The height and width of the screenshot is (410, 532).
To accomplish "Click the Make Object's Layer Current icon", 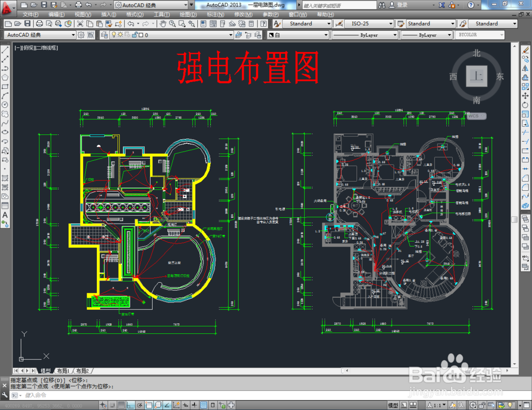I will click(x=238, y=35).
